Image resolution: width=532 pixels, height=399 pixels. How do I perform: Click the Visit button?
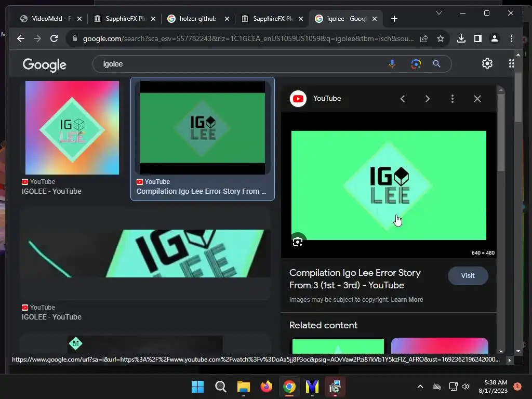tap(468, 275)
